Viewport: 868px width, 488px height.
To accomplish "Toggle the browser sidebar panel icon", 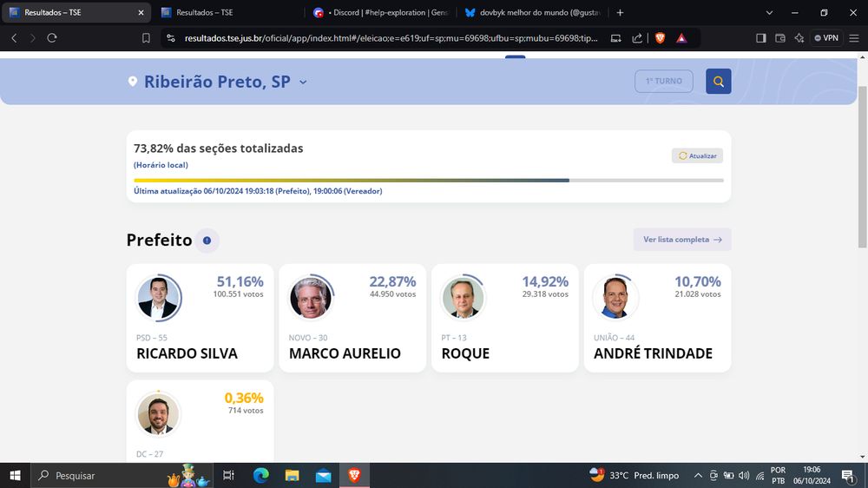I will point(761,38).
